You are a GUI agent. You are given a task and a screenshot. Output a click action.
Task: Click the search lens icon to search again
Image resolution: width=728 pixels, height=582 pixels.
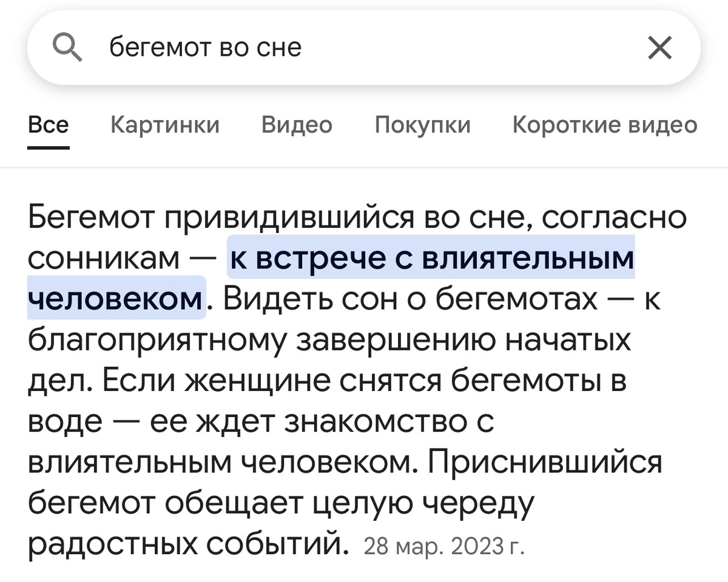click(68, 47)
